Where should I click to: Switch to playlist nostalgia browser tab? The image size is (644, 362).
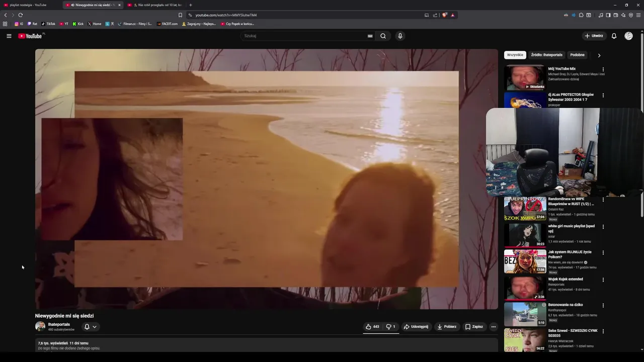pos(30,5)
